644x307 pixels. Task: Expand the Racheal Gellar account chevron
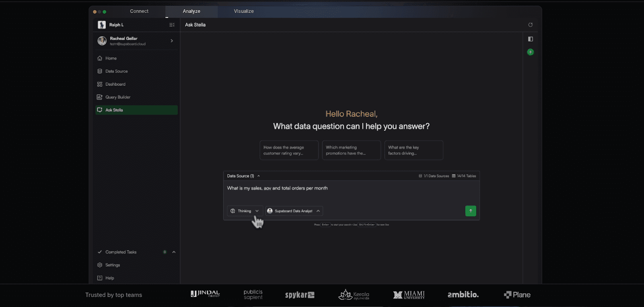tap(172, 41)
